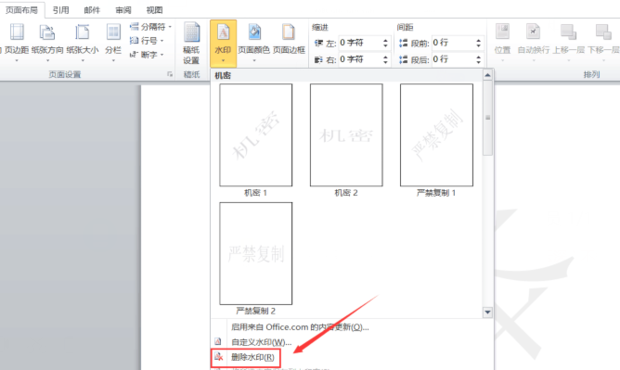Open 自定义水印 custom watermark dialog
Screen dimensions: 620x370
pyautogui.click(x=261, y=342)
